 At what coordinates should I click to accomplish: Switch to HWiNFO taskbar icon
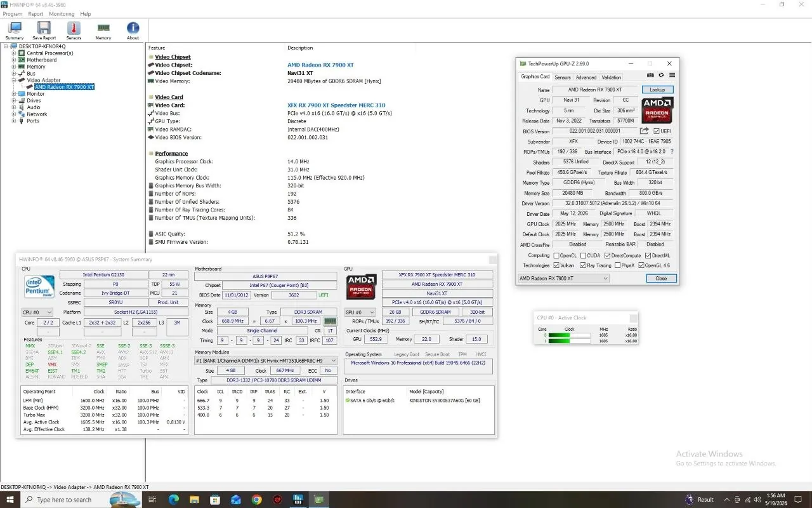pos(298,499)
